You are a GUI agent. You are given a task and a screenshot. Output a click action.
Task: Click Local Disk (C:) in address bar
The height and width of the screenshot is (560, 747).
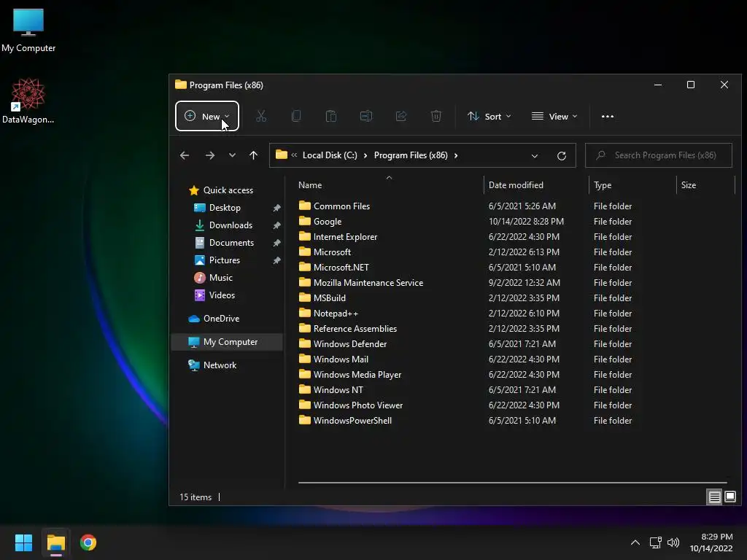coord(330,155)
